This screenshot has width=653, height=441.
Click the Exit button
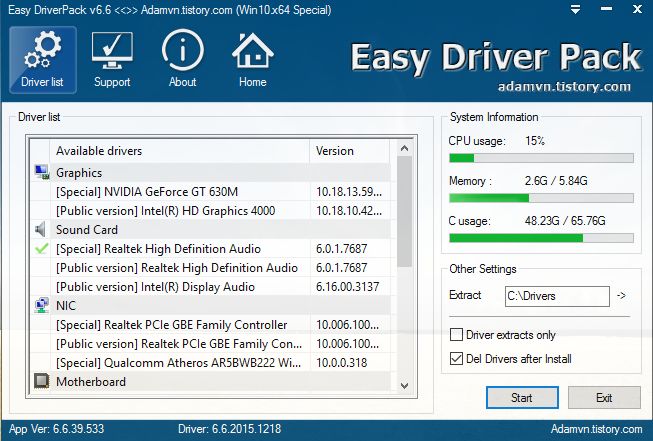click(604, 398)
